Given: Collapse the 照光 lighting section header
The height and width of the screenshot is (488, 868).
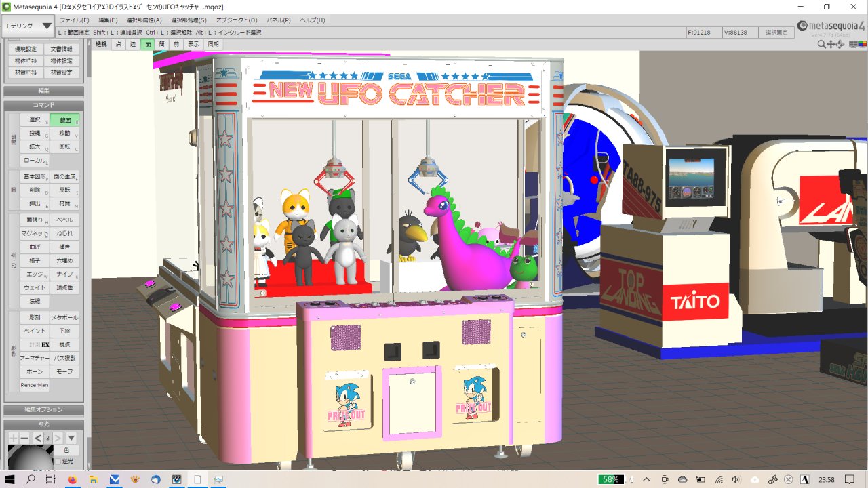Looking at the screenshot, I should pyautogui.click(x=44, y=424).
